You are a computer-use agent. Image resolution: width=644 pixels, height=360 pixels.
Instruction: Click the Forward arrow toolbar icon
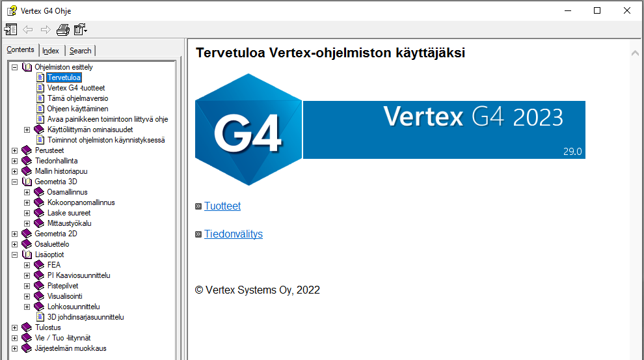click(x=46, y=29)
